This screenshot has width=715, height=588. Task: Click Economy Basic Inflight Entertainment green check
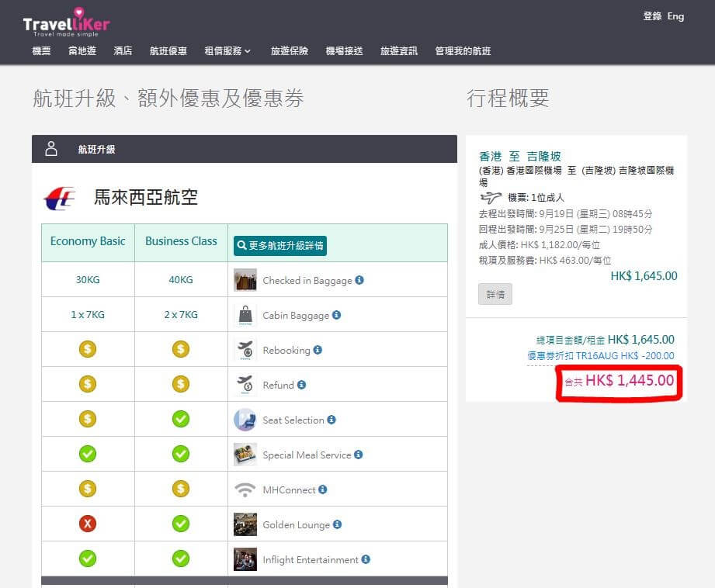(x=88, y=559)
